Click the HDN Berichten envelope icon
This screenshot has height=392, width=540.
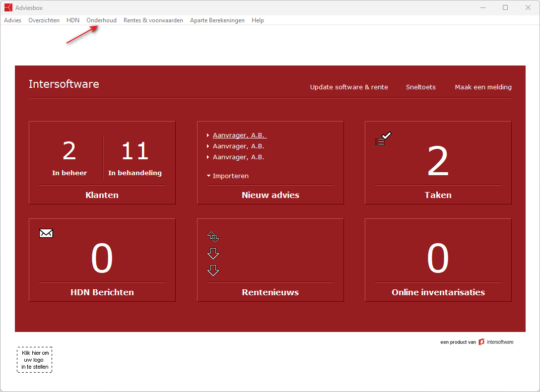46,233
